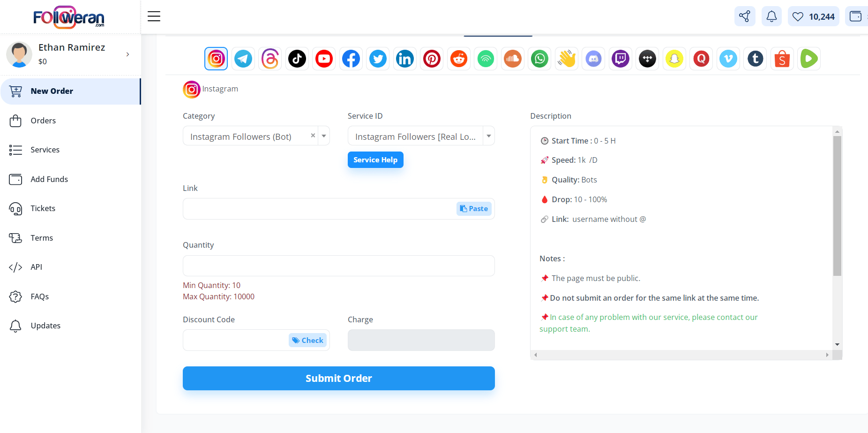Choose the Facebook platform icon
The image size is (868, 433).
point(351,59)
